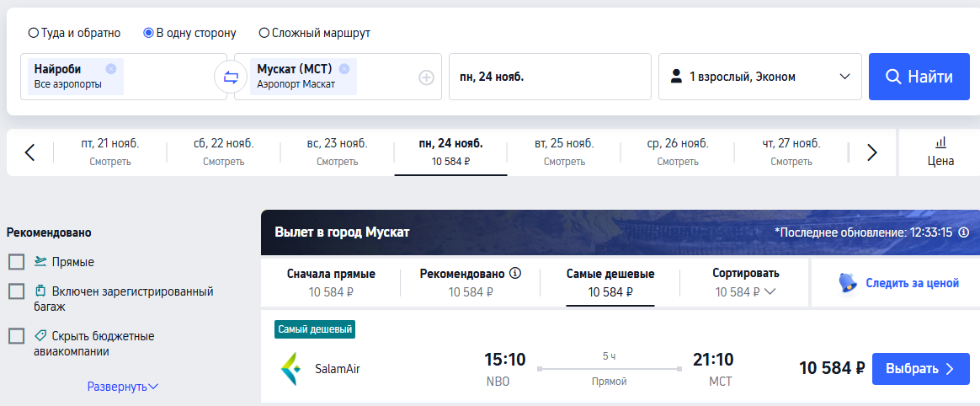Open passengers dropdown 1 взрослый, Эконом
The image size is (980, 406).
[760, 77]
